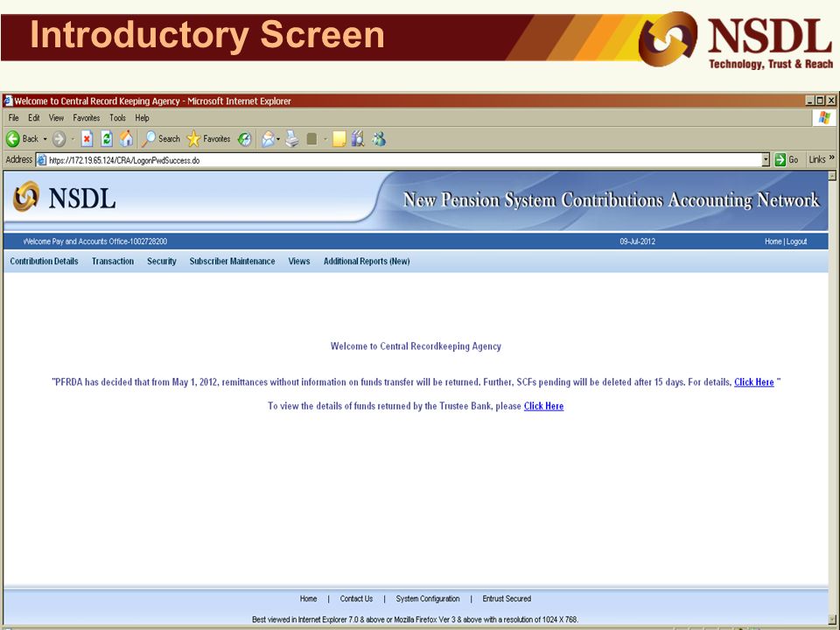Image resolution: width=840 pixels, height=630 pixels.
Task: Maximize the Internet Explorer window
Action: [x=822, y=101]
